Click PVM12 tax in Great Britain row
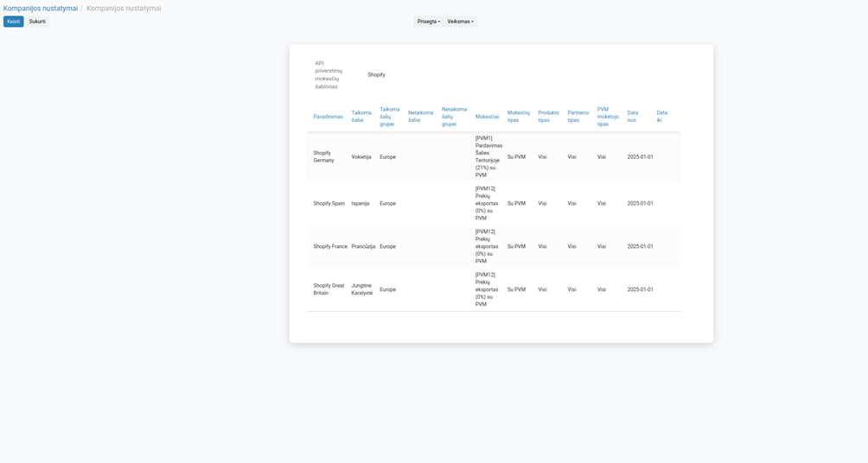Viewport: 868px width, 463px height. point(487,289)
